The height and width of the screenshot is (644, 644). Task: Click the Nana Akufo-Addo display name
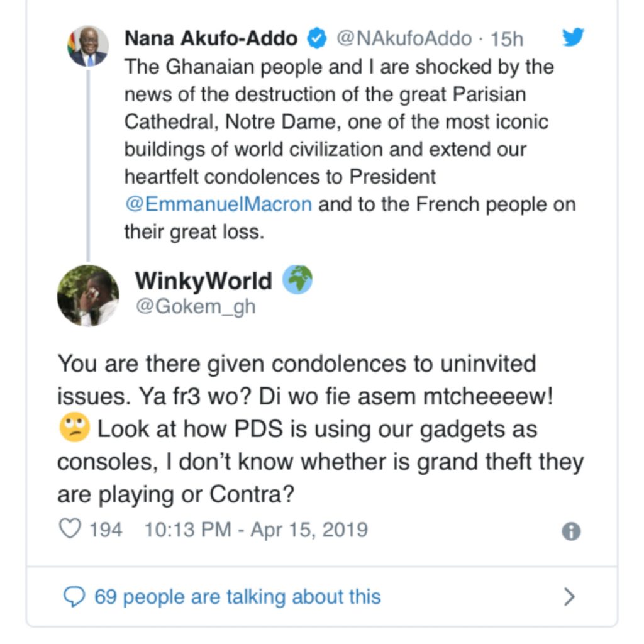(x=211, y=39)
